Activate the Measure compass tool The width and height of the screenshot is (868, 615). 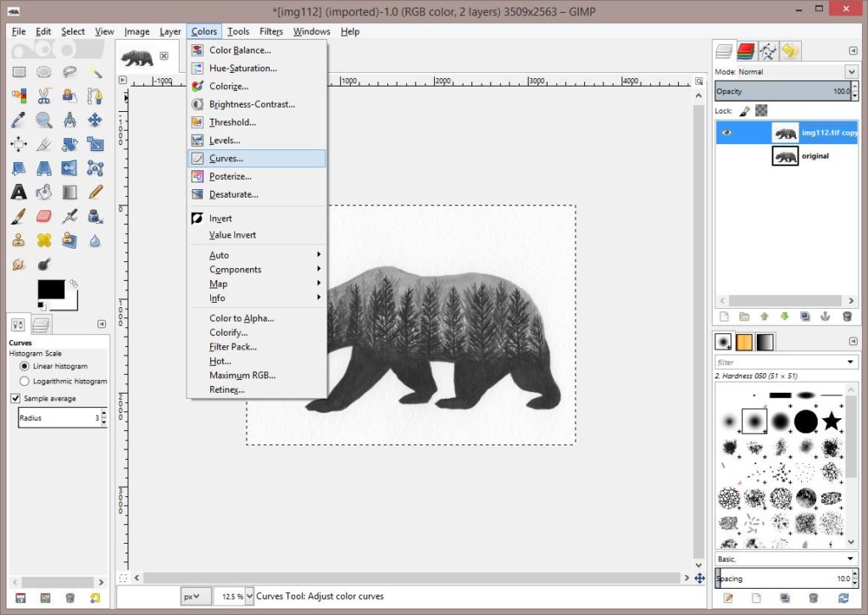pyautogui.click(x=70, y=120)
